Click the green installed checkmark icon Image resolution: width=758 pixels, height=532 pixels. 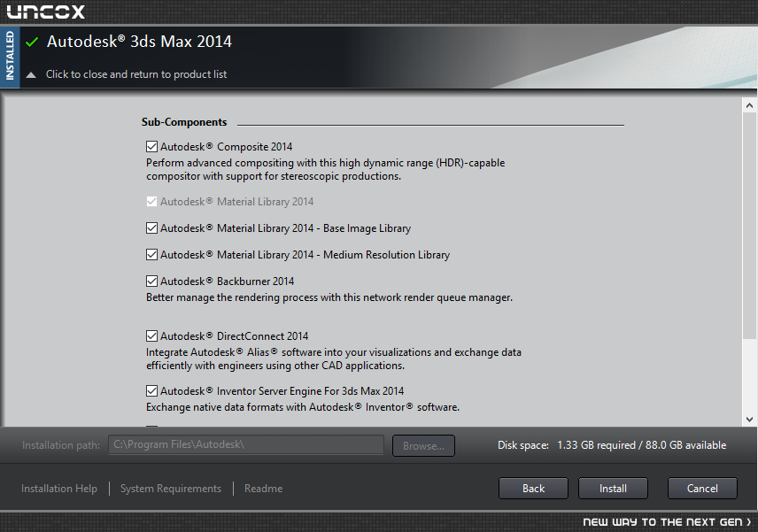point(32,42)
